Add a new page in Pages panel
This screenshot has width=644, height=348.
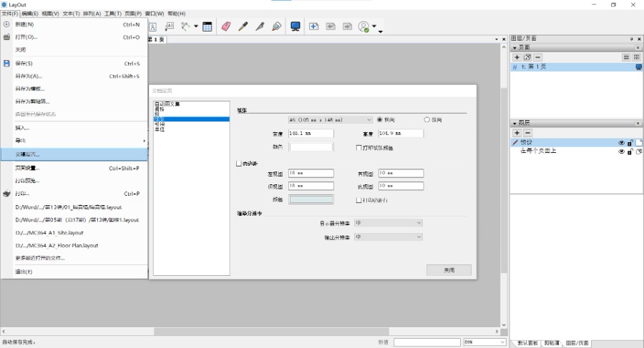click(x=517, y=57)
